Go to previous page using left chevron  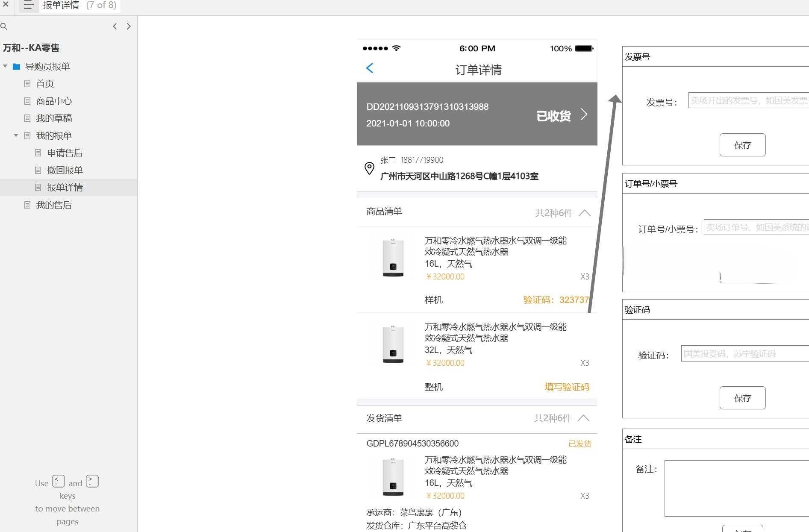(115, 26)
